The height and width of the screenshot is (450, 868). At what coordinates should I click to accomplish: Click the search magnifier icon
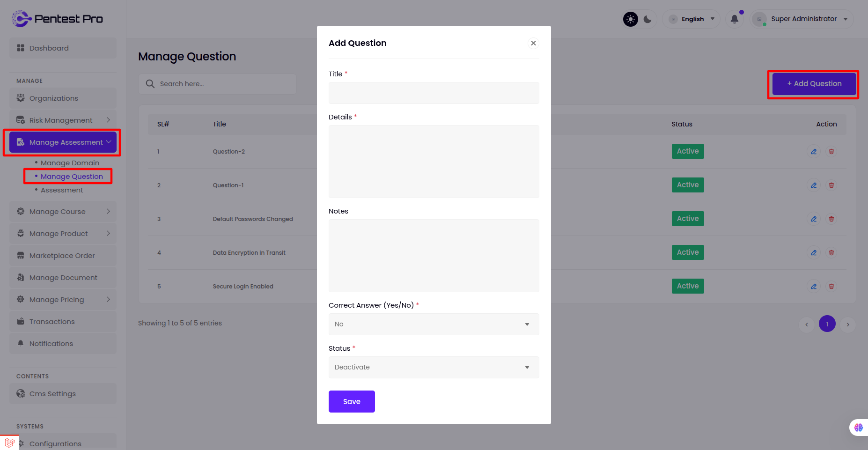(150, 84)
